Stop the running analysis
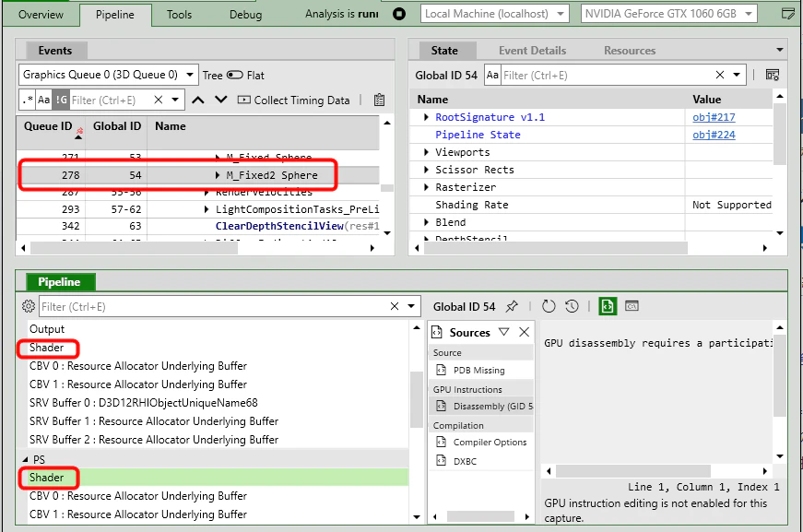The width and height of the screenshot is (803, 532). (x=399, y=14)
